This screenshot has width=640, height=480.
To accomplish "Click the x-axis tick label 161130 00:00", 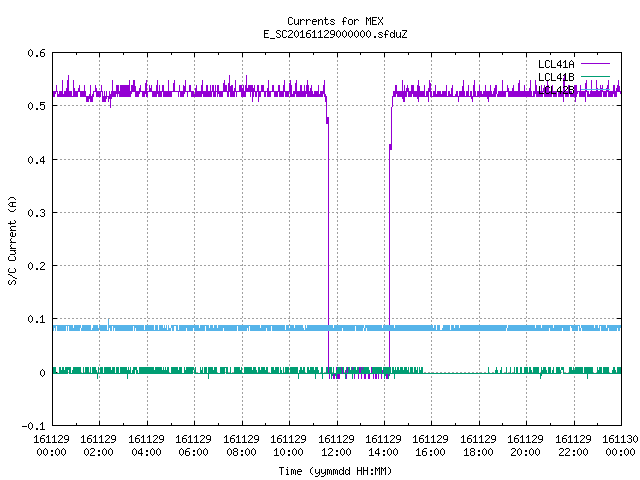I will click(x=620, y=446).
